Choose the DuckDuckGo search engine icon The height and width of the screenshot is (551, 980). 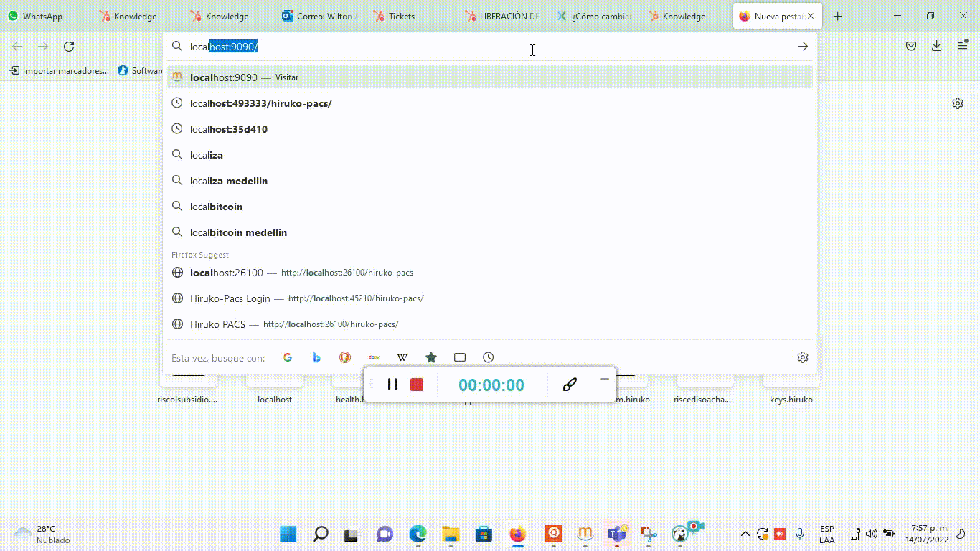[x=345, y=357]
